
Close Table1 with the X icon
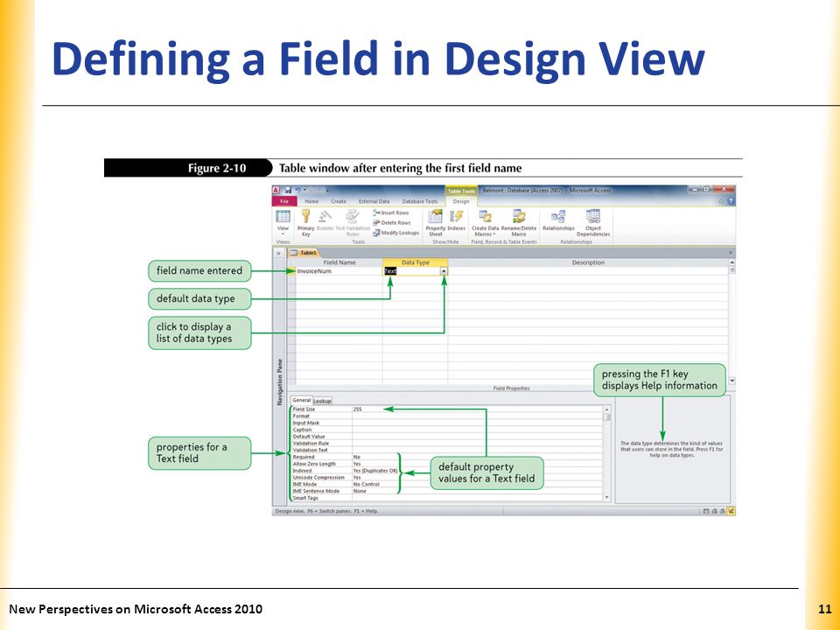click(731, 253)
